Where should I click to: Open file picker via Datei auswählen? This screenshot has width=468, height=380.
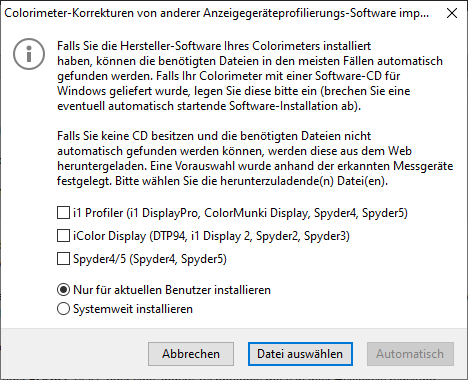(x=300, y=354)
